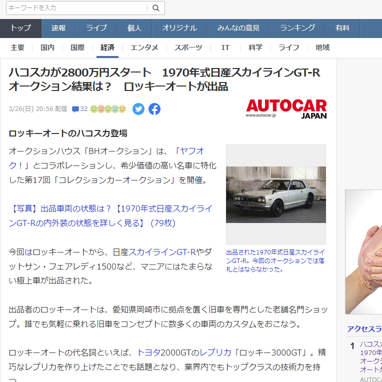
Task: Open the オリジナル tab
Action: click(x=179, y=28)
